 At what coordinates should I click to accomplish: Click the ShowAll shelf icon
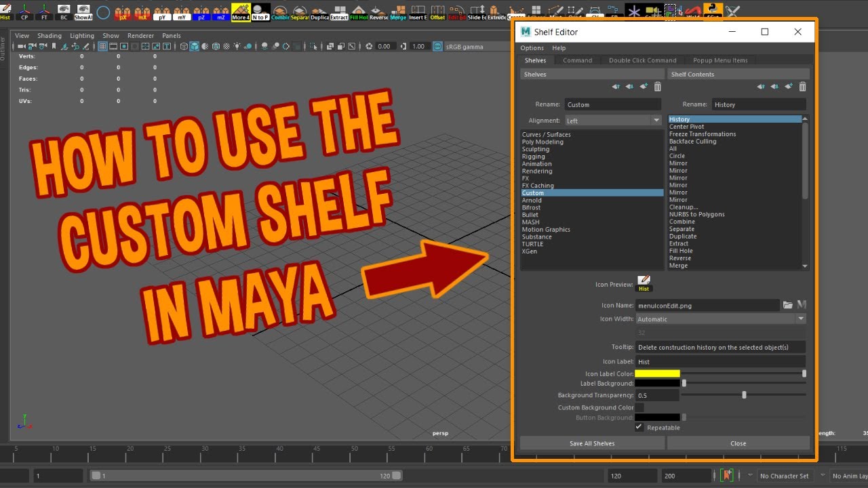click(83, 11)
